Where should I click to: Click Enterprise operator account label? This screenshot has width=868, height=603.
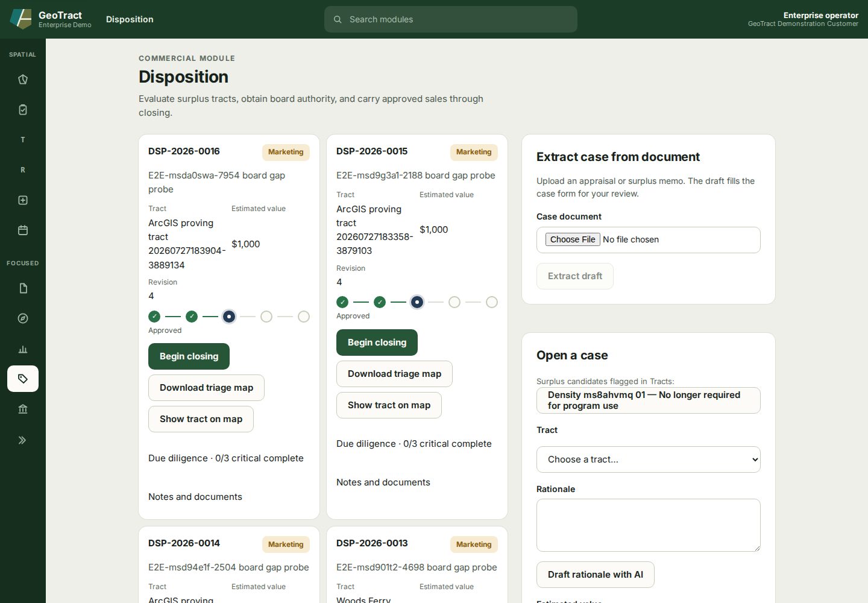pyautogui.click(x=820, y=15)
